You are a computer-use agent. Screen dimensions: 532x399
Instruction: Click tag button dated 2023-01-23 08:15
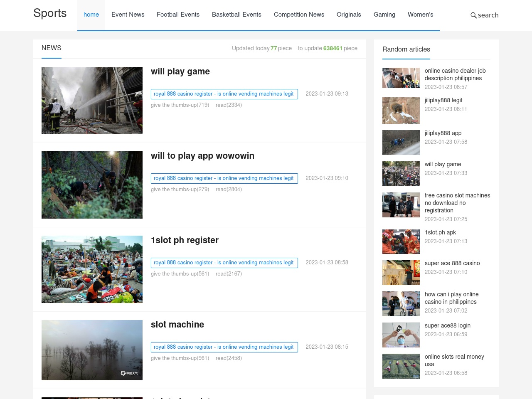pyautogui.click(x=224, y=347)
